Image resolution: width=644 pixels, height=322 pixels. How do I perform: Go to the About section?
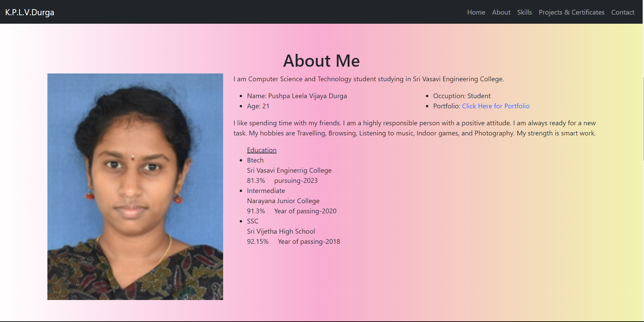501,12
